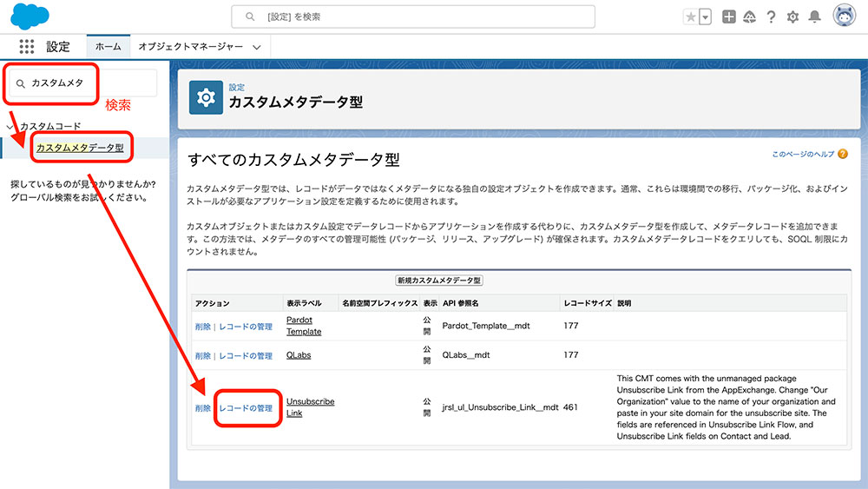This screenshot has height=489, width=868.
Task: Click レコードの管理 for Unsubscribe Link row
Action: 246,408
